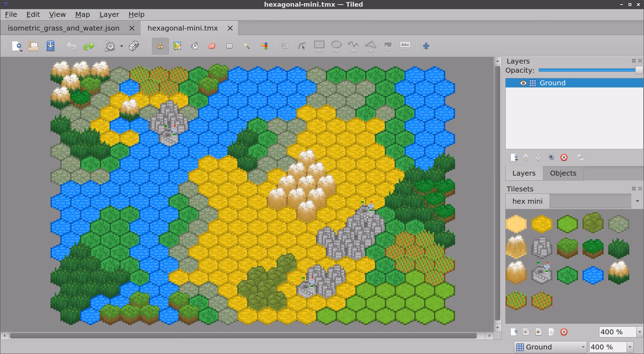This screenshot has width=644, height=354.
Task: Click the Add Layer icon in Layers panel
Action: [x=514, y=157]
